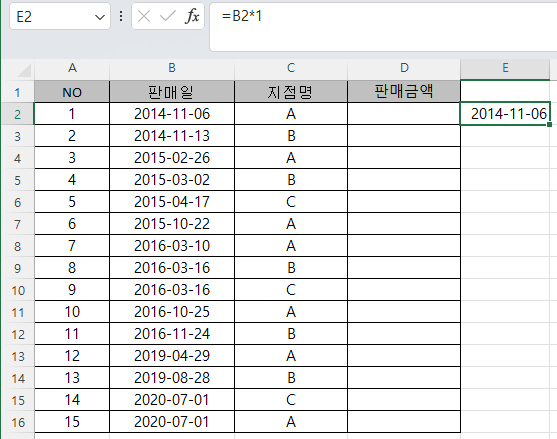Image resolution: width=557 pixels, height=439 pixels.
Task: Select empty 판매금액 cell in row 10
Action: (404, 290)
